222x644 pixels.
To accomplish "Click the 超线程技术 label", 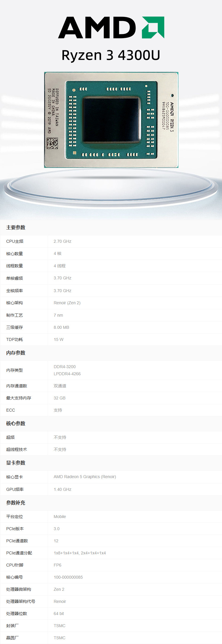I will click(x=17, y=449).
